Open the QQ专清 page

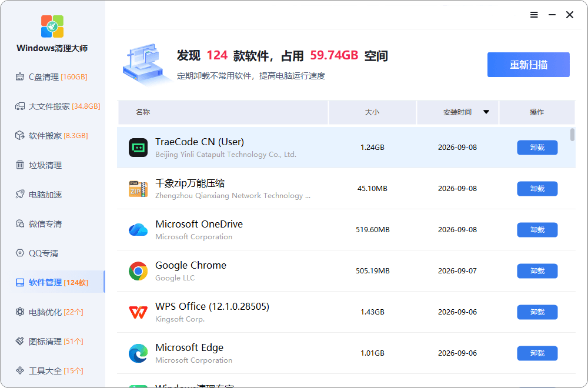(52, 253)
